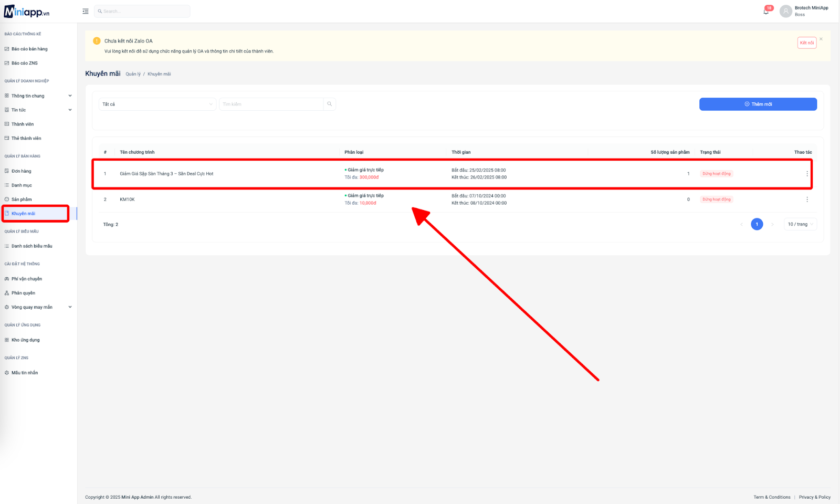Click the 300,000đ maximum discount value
The height and width of the screenshot is (504, 840).
coord(369,177)
